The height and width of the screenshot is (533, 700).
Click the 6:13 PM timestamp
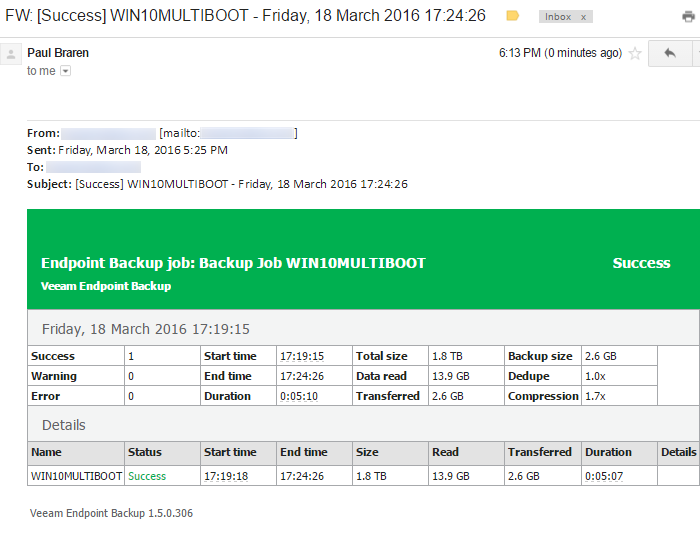[560, 53]
